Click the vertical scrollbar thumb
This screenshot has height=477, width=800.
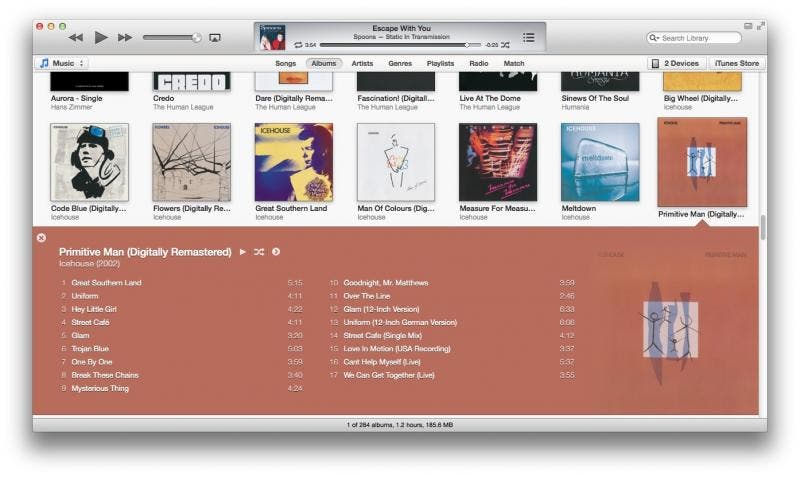(x=763, y=228)
